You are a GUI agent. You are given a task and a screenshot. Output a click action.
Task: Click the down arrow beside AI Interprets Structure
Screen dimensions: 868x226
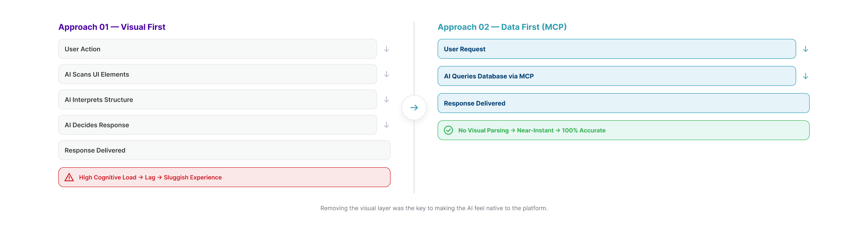pos(386,100)
